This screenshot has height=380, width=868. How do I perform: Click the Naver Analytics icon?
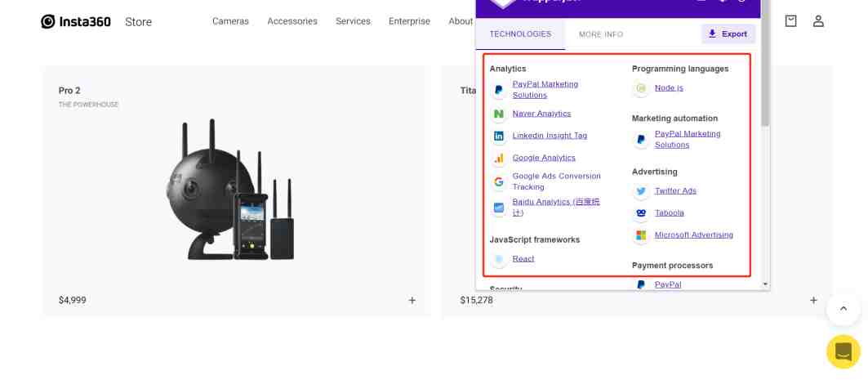(x=499, y=114)
